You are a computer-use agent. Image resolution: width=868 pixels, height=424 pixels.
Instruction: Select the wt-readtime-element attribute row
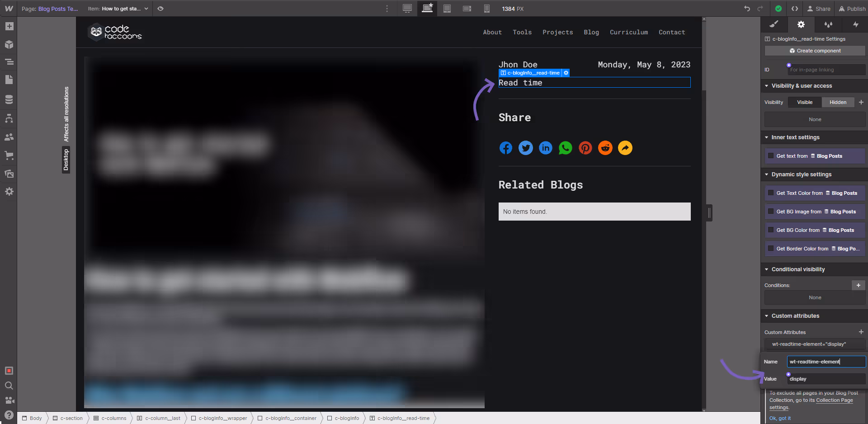(815, 344)
